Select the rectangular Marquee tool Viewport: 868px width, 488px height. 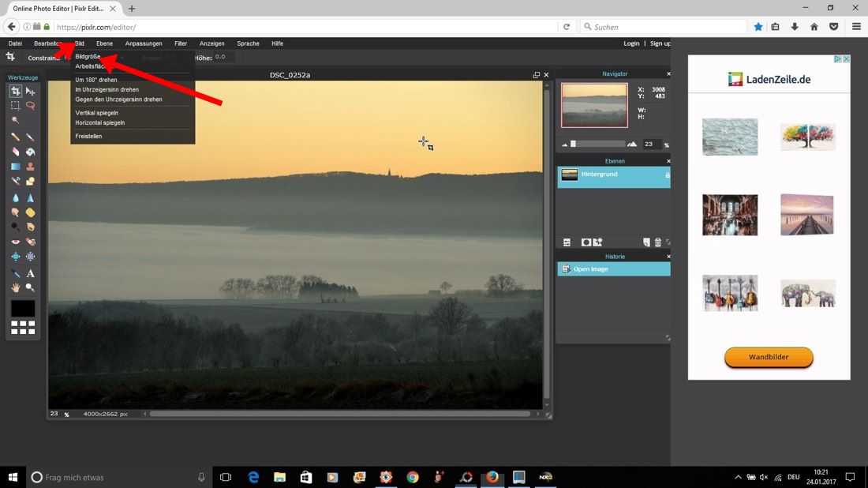pyautogui.click(x=16, y=105)
